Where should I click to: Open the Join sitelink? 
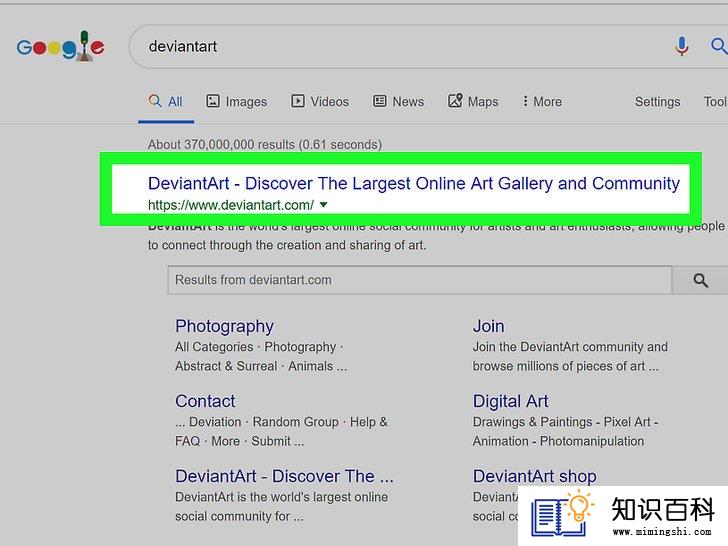(488, 326)
